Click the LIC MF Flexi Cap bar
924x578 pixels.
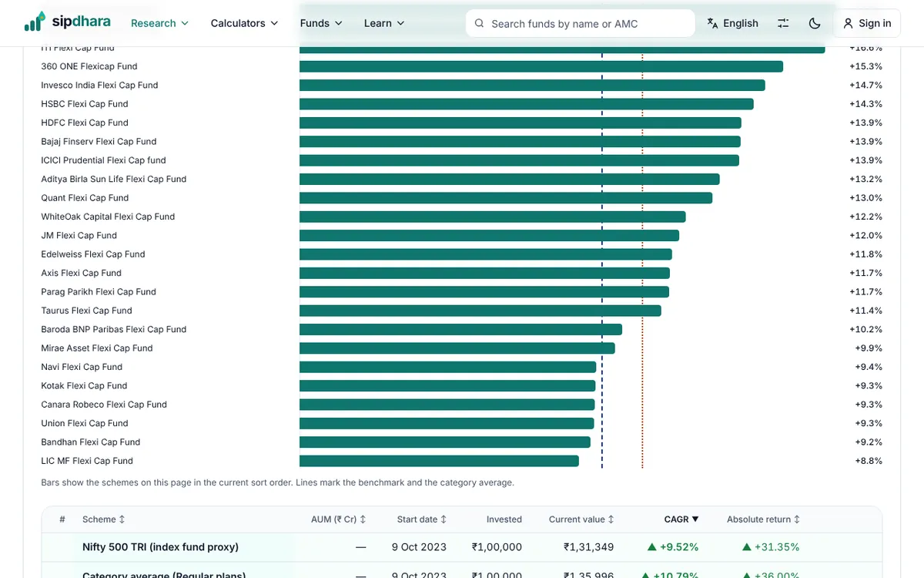pyautogui.click(x=439, y=461)
